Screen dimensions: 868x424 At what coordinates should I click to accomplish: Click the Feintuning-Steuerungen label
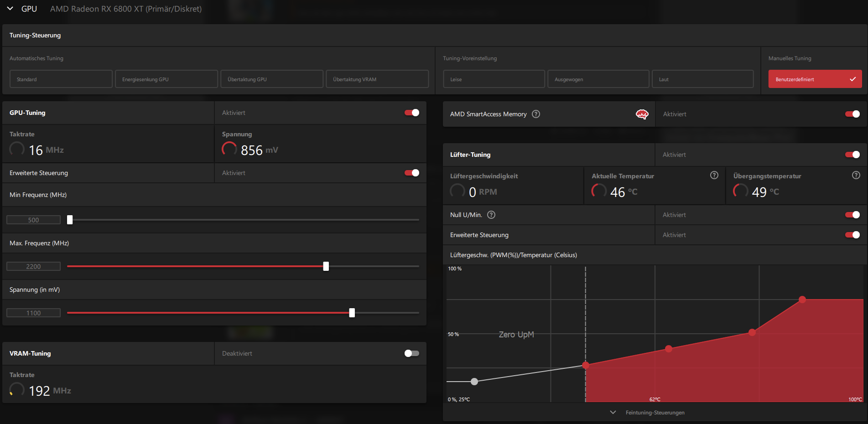[x=655, y=413]
